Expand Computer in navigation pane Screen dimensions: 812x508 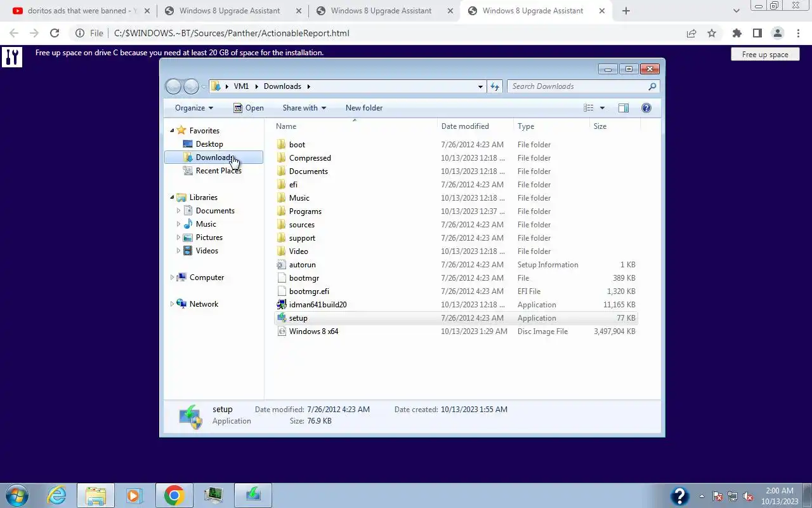click(172, 277)
